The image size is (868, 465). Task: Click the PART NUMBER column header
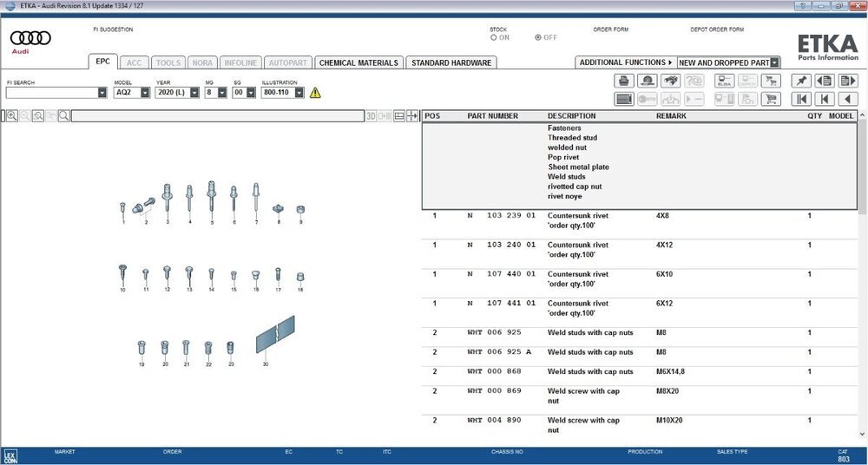tap(493, 116)
